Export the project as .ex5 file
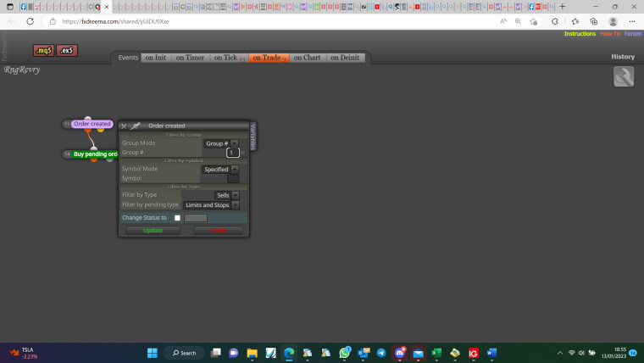644x363 pixels. click(67, 51)
